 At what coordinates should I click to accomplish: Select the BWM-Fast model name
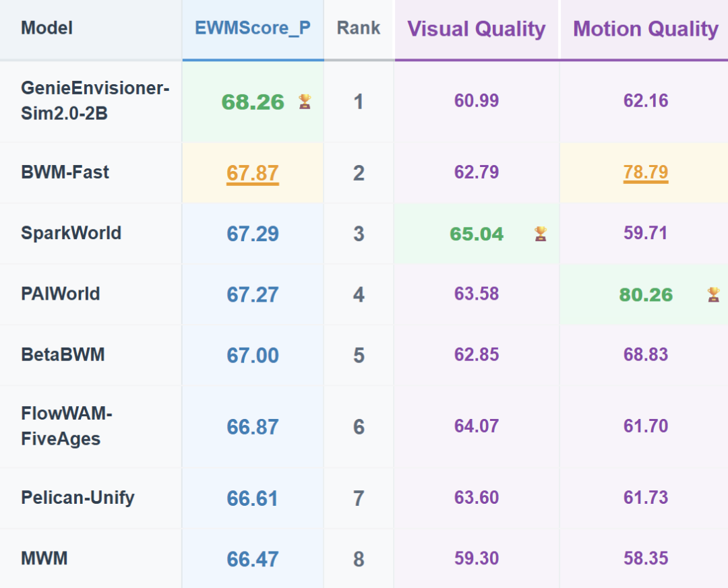[65, 172]
